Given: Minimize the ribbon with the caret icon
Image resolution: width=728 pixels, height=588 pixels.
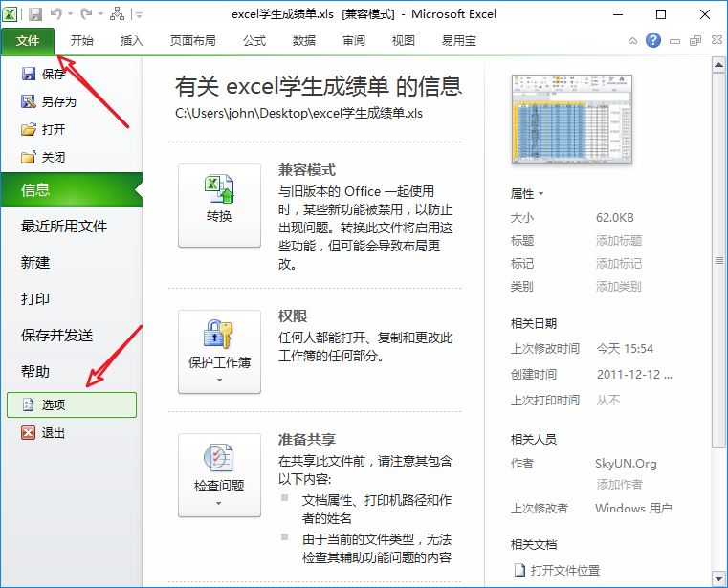Looking at the screenshot, I should point(632,41).
